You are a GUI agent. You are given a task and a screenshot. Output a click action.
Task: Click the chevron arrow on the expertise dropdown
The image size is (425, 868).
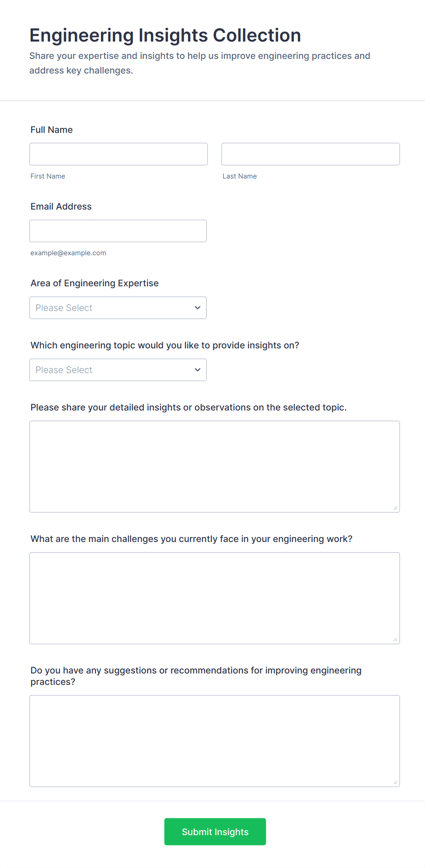coord(197,308)
